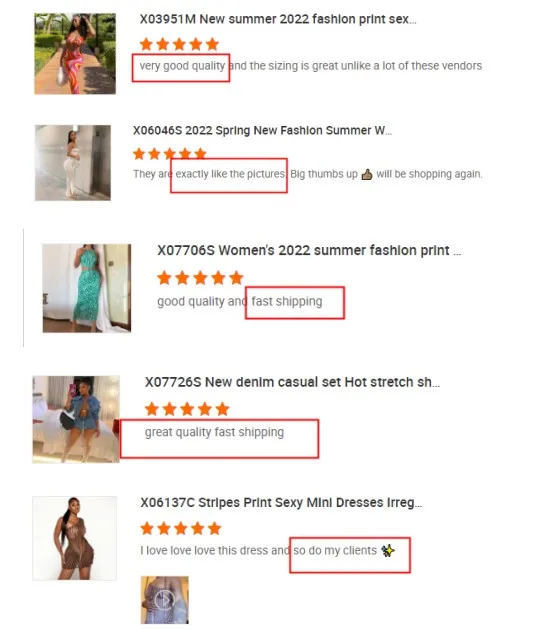Open the X06137C stripes mini dress thumbnail
Image resolution: width=537 pixels, height=630 pixels.
click(75, 538)
